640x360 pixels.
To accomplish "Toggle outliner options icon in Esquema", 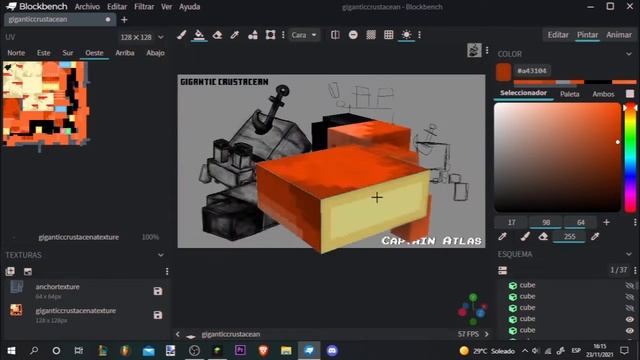I will pyautogui.click(x=502, y=270).
